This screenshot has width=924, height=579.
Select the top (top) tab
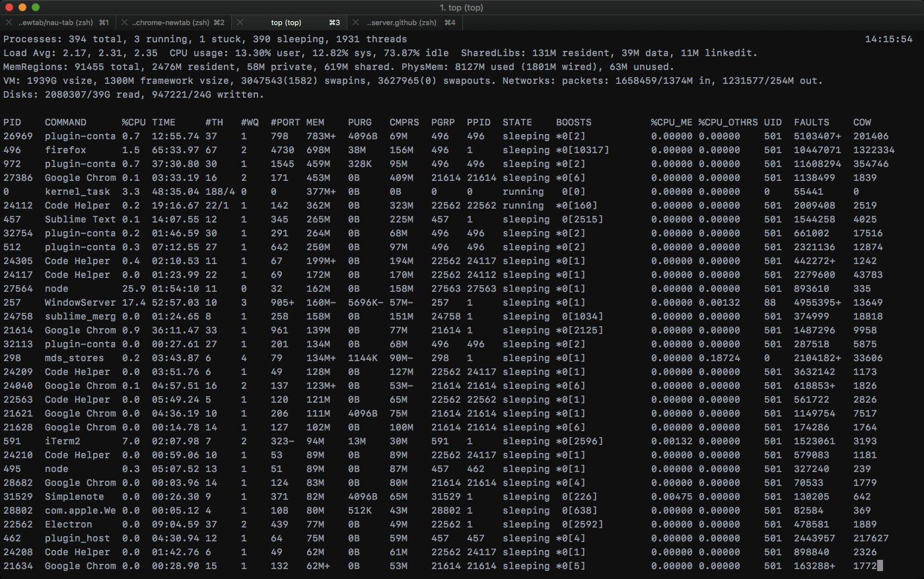pyautogui.click(x=286, y=22)
